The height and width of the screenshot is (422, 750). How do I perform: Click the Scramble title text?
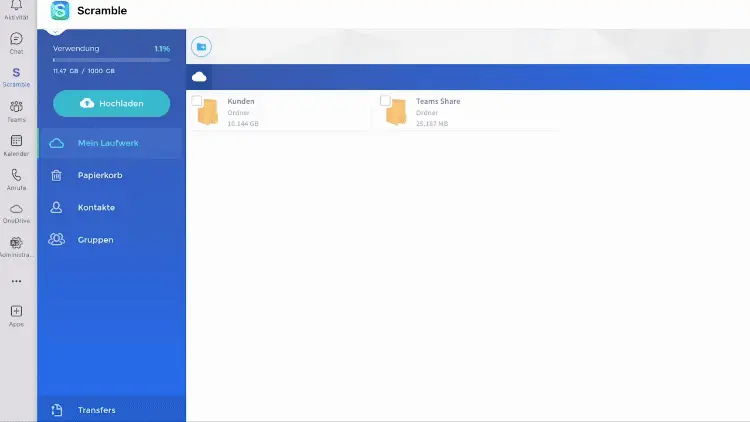coord(102,11)
